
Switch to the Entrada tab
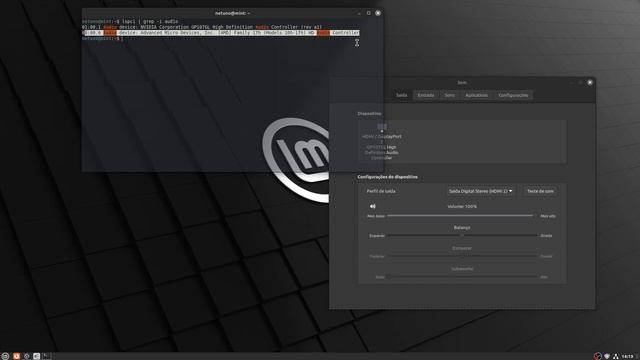click(x=426, y=95)
